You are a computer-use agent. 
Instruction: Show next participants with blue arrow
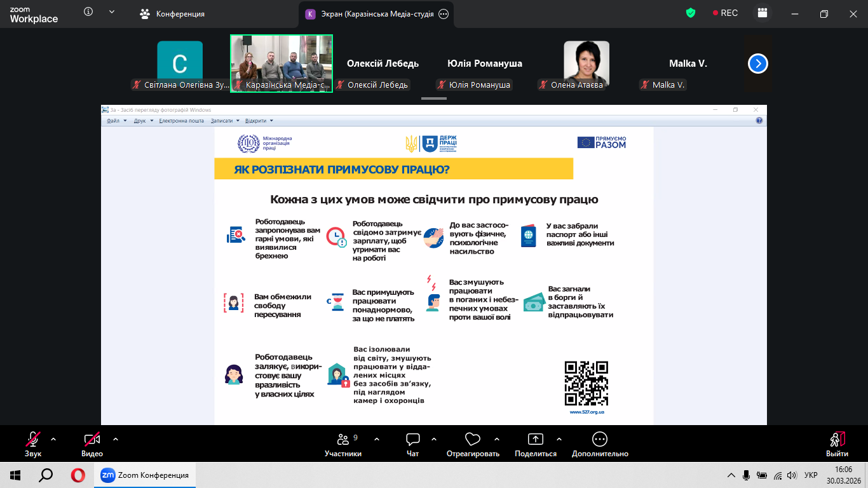tap(758, 64)
